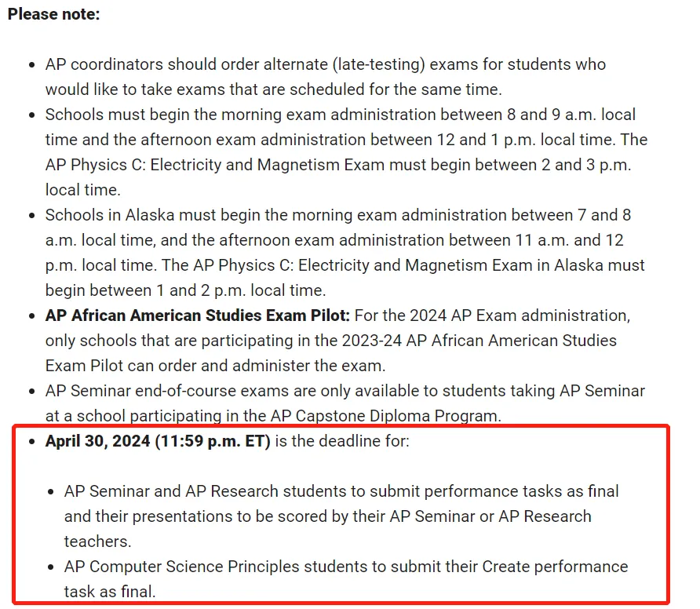700x609 pixels.
Task: Click 'task as final.' text at bottom
Action: pos(110,592)
